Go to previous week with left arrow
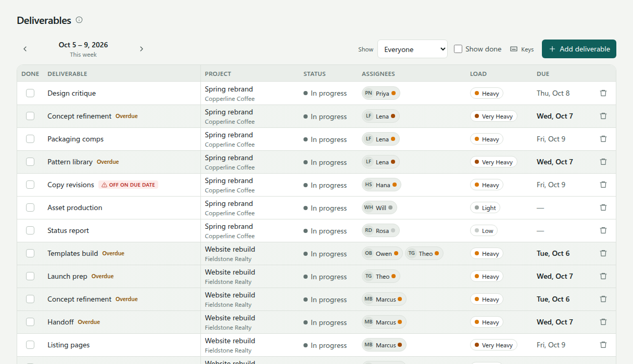Screen dimensions: 633x364 point(25,49)
